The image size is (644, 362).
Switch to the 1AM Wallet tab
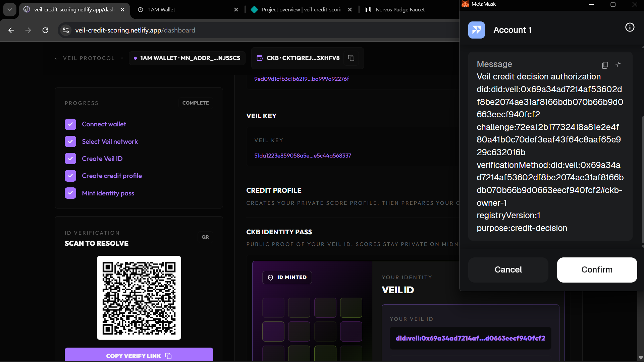(188, 10)
